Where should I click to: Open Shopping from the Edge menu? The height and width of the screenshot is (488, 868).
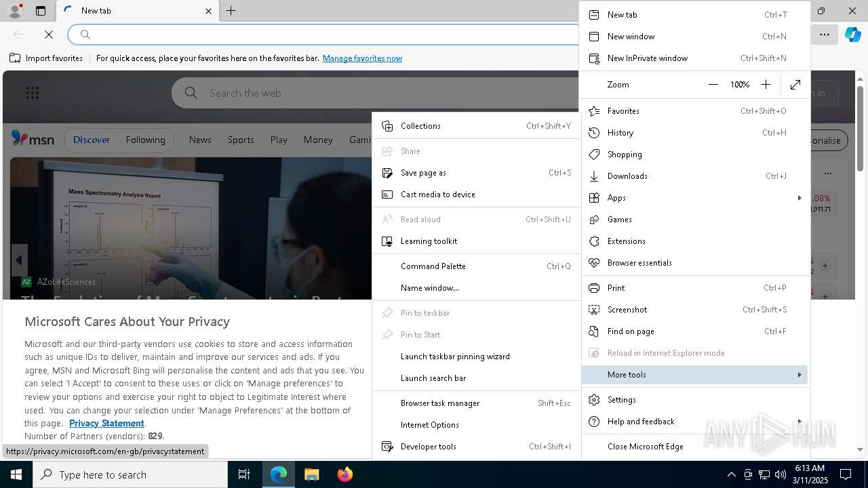(x=694, y=155)
